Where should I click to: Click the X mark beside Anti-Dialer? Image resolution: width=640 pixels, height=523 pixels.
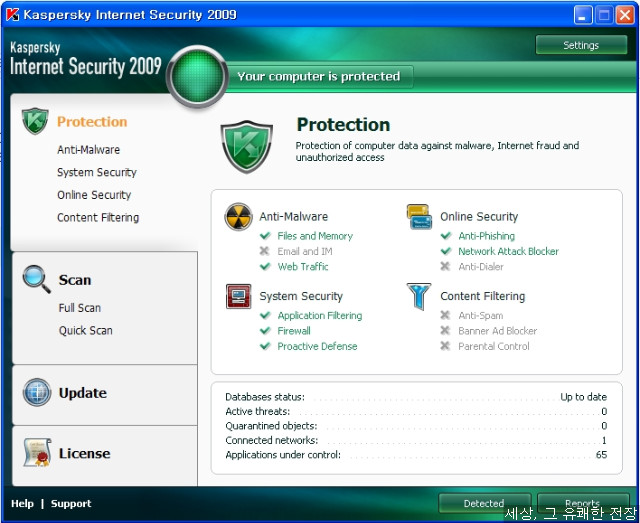coord(445,266)
